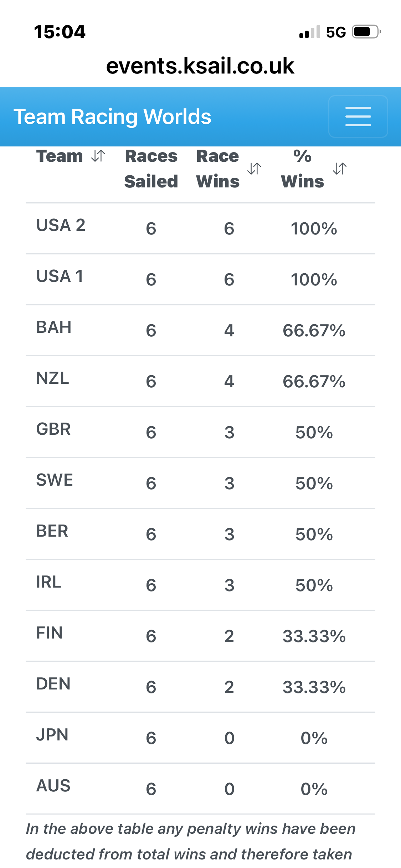This screenshot has height=868, width=401.
Task: Tap the battery status icon
Action: pyautogui.click(x=366, y=32)
